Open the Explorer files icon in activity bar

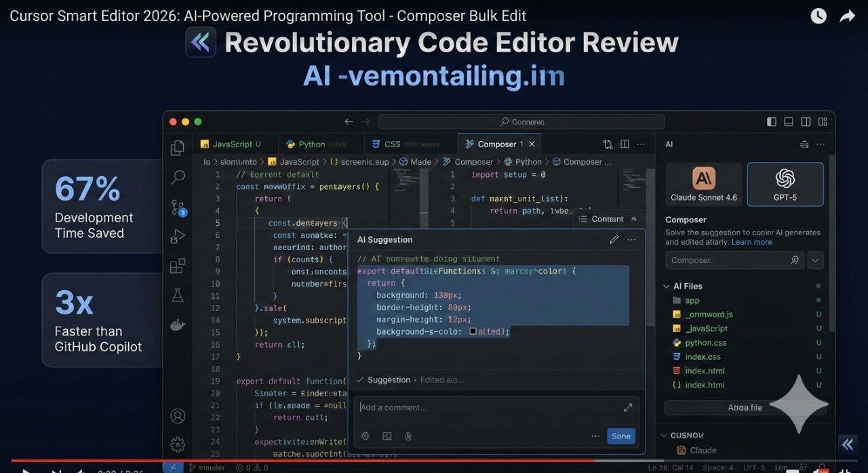coord(178,148)
